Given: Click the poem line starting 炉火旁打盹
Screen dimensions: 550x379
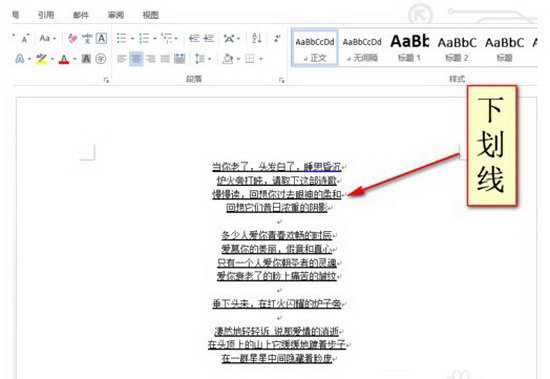Looking at the screenshot, I should (276, 180).
